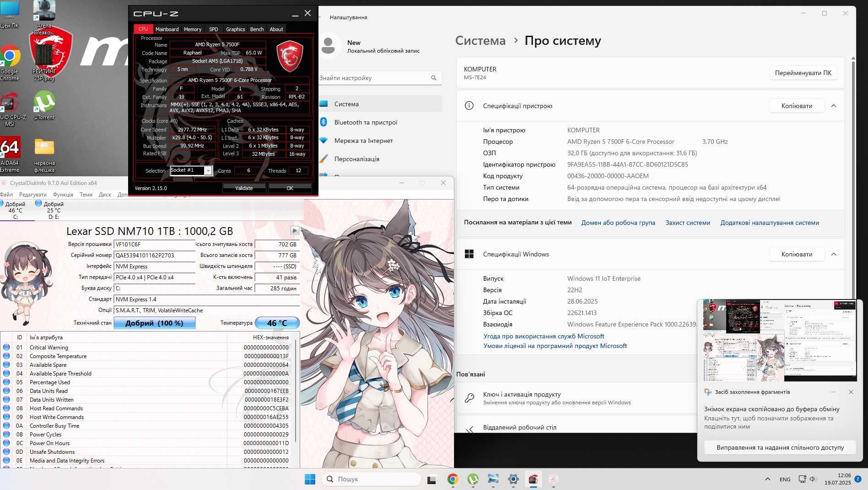The image size is (868, 490).
Task: Show hidden system tray icons
Action: click(x=767, y=479)
